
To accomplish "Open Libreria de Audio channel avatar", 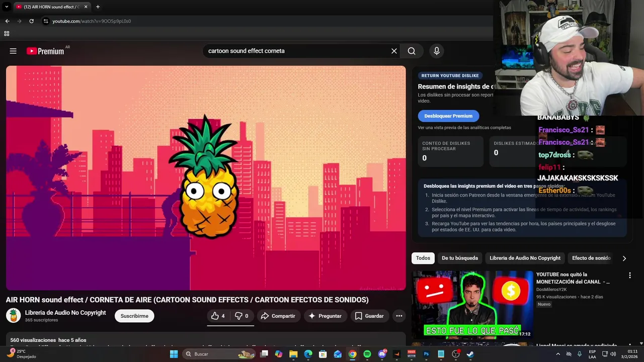I will point(14,316).
